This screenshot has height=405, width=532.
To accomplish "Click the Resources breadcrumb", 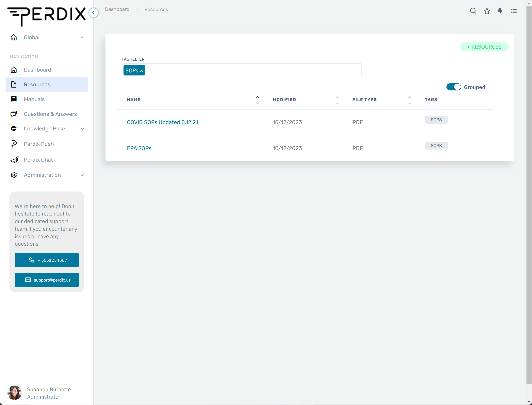I will coord(156,9).
